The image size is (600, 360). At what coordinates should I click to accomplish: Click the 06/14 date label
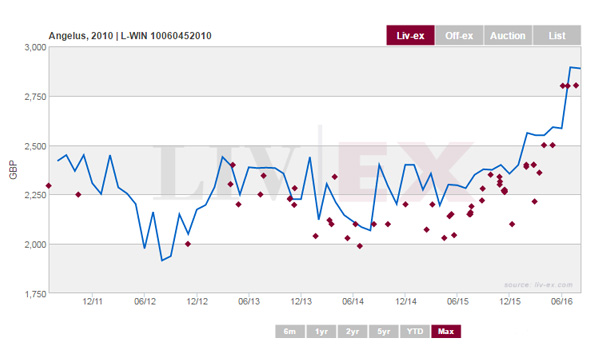[353, 301]
